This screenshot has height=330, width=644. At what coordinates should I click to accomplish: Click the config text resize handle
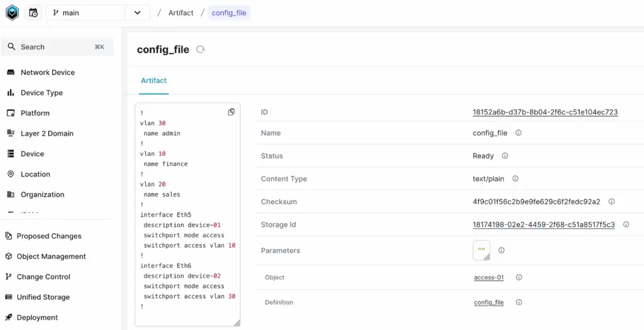[x=236, y=323]
